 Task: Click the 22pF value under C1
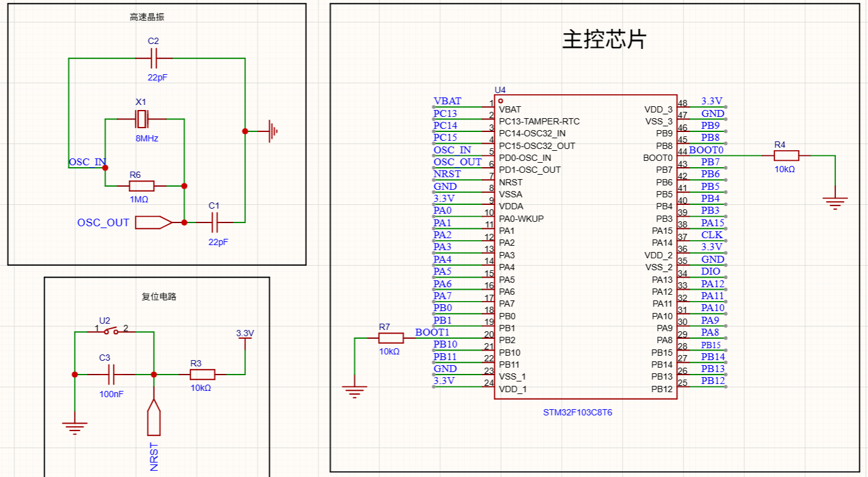tap(218, 242)
